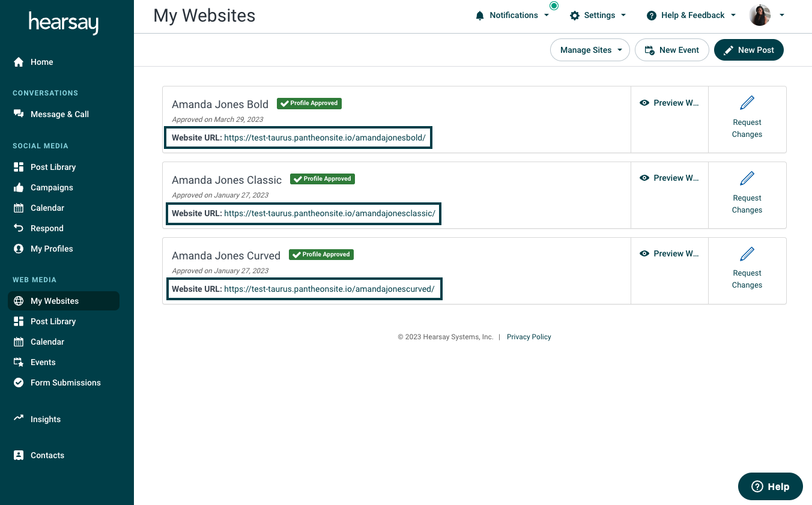Screen dimensions: 812x505
Task: Click pencil icon for Amanda Jones Bold
Action: pos(747,103)
